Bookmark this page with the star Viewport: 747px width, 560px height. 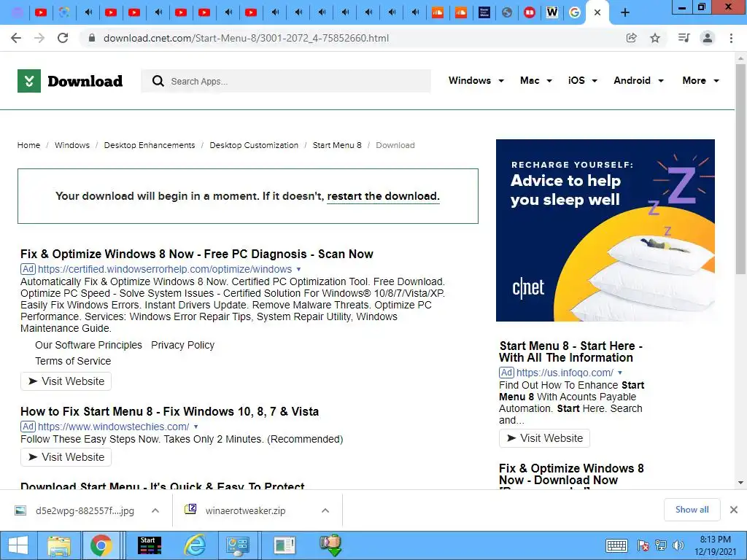point(655,38)
